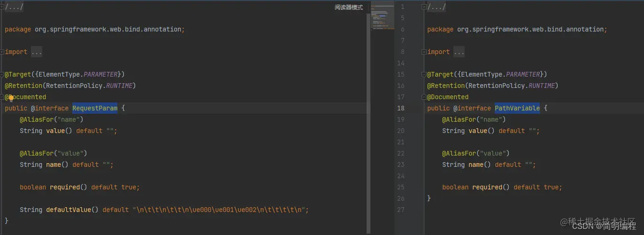
Task: Click @Retention annotation in left editor
Action: (23, 86)
